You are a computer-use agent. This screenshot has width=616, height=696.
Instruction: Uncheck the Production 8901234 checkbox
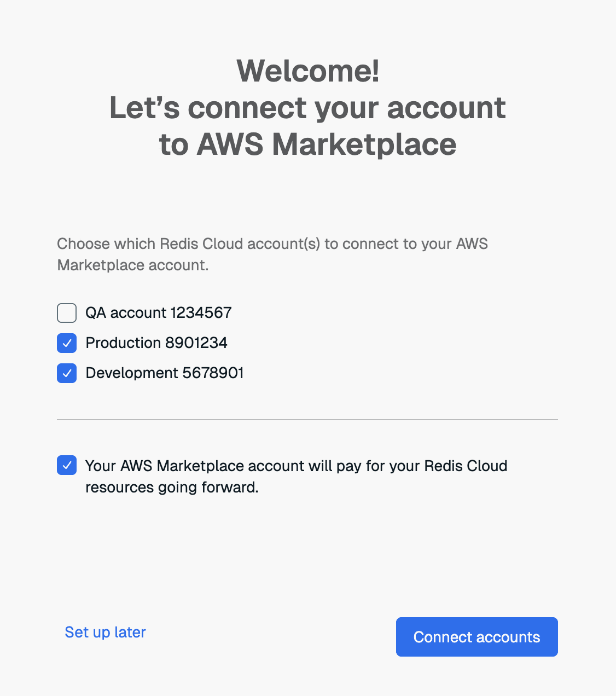click(67, 343)
